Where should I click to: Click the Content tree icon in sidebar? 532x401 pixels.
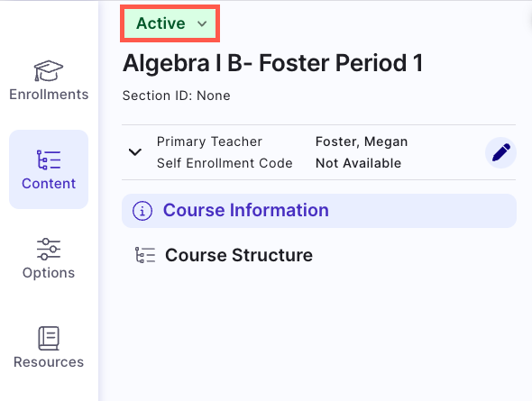click(49, 159)
